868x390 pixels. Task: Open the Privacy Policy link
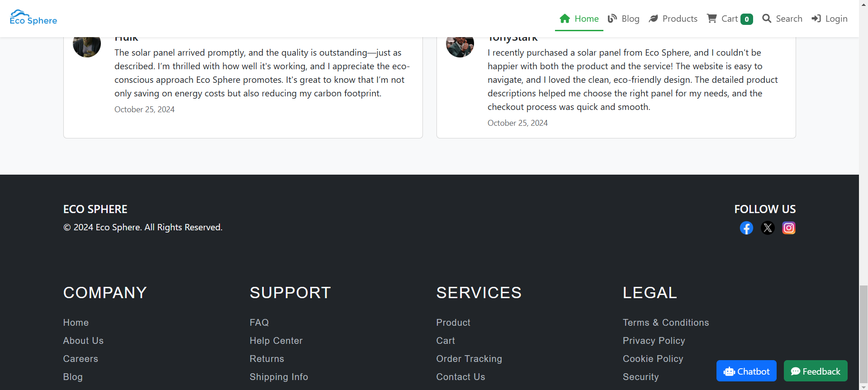(x=654, y=341)
